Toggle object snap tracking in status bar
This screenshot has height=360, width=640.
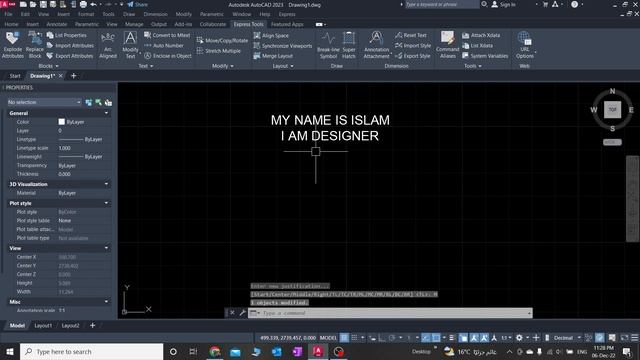(426, 338)
